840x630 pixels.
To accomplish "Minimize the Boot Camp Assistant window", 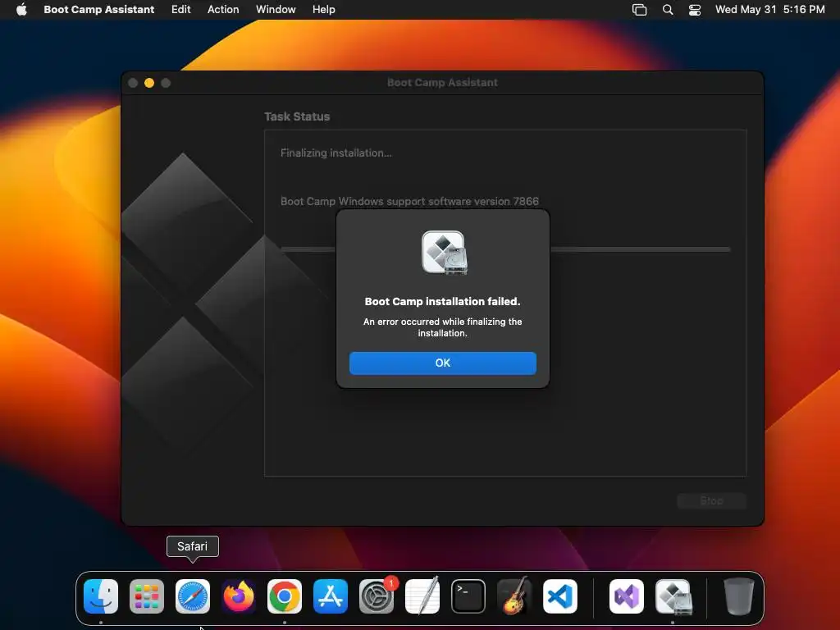I will (149, 83).
